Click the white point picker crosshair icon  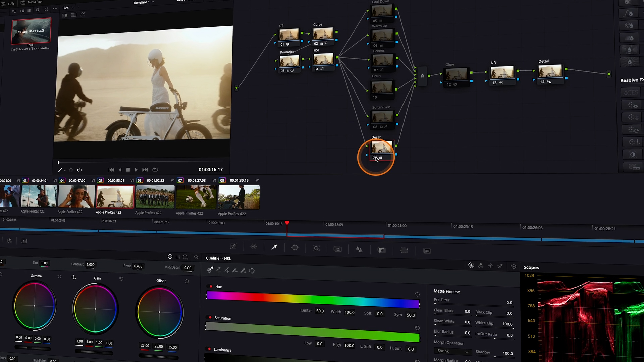point(74,277)
